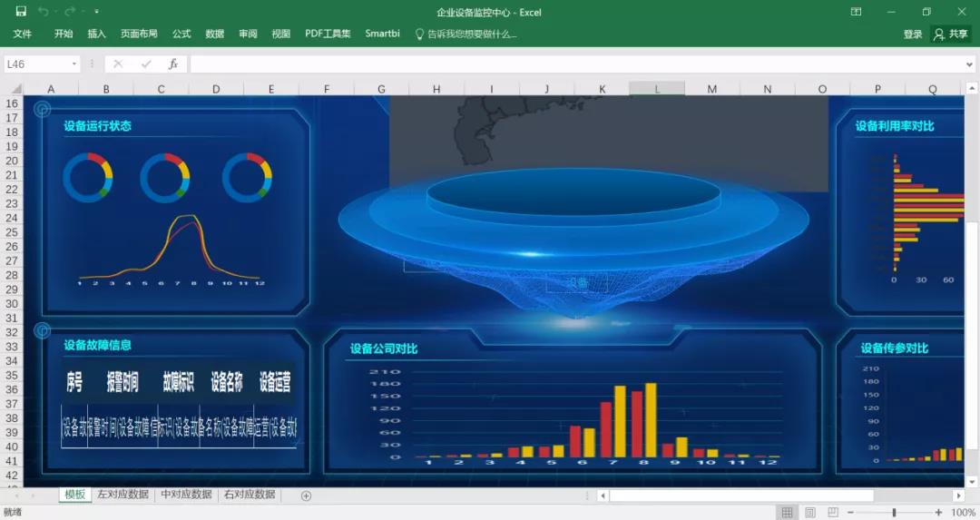This screenshot has height=520, width=980.
Task: Switch to Page Layout view
Action: [810, 513]
